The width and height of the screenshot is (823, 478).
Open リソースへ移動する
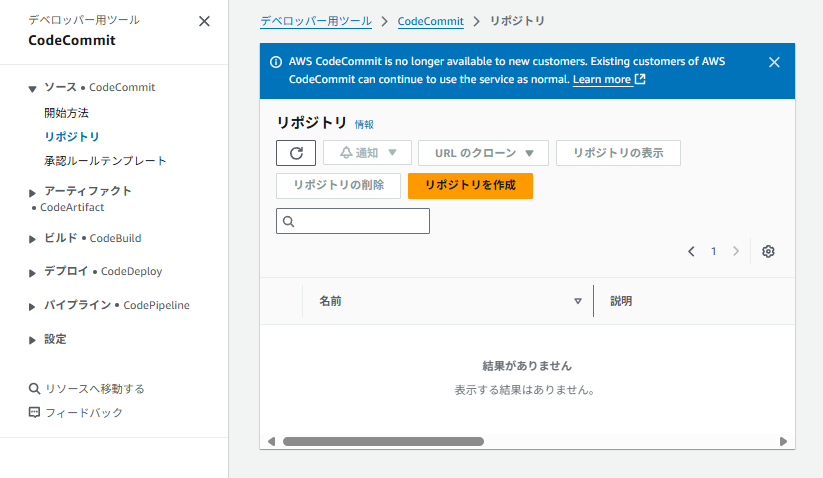point(94,389)
